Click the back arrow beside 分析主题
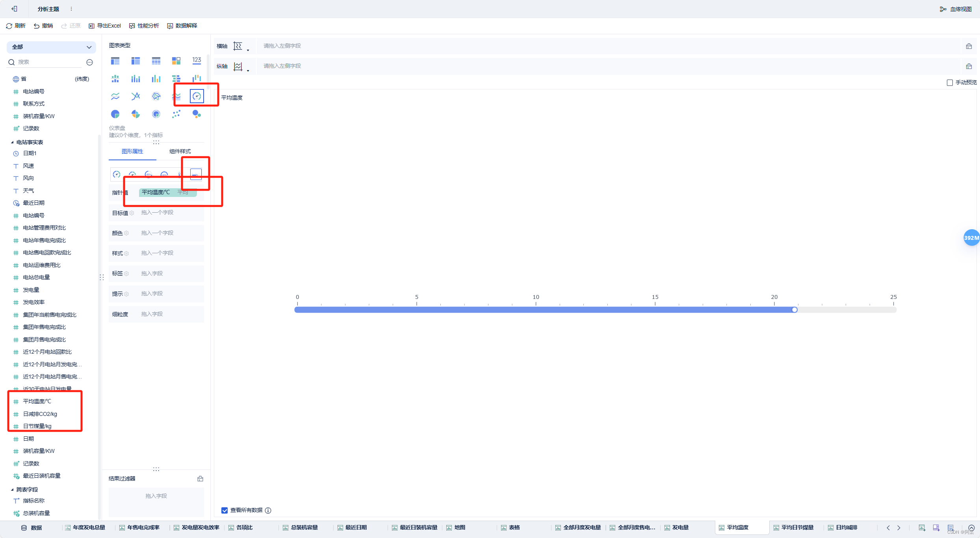Image resolution: width=980 pixels, height=538 pixels. (x=14, y=9)
